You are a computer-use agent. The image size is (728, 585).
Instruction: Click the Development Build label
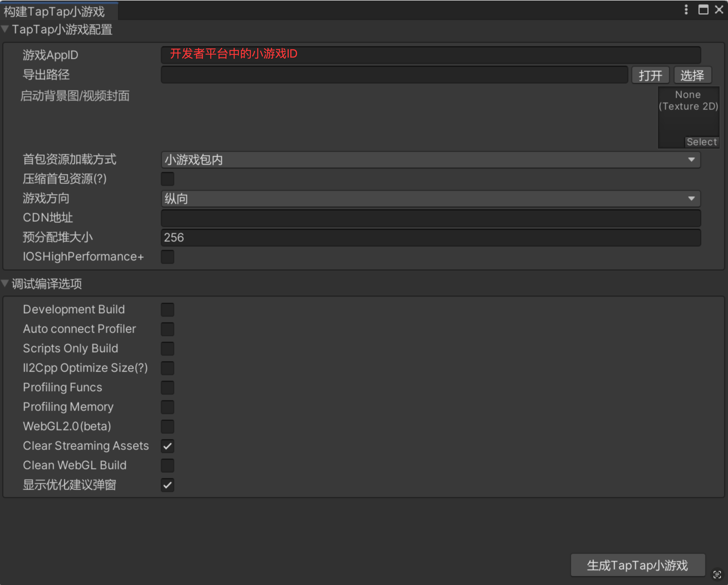[x=74, y=309]
